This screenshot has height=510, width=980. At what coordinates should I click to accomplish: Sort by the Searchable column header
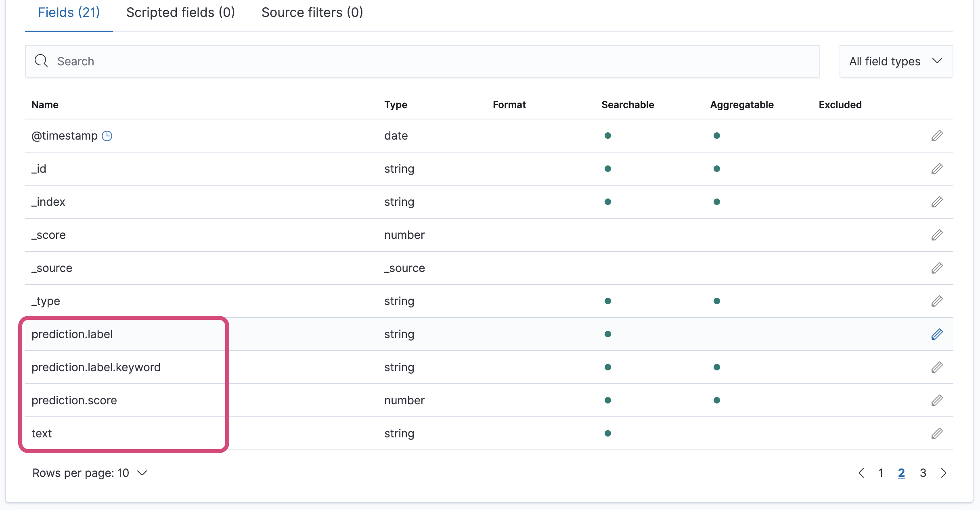coord(628,105)
